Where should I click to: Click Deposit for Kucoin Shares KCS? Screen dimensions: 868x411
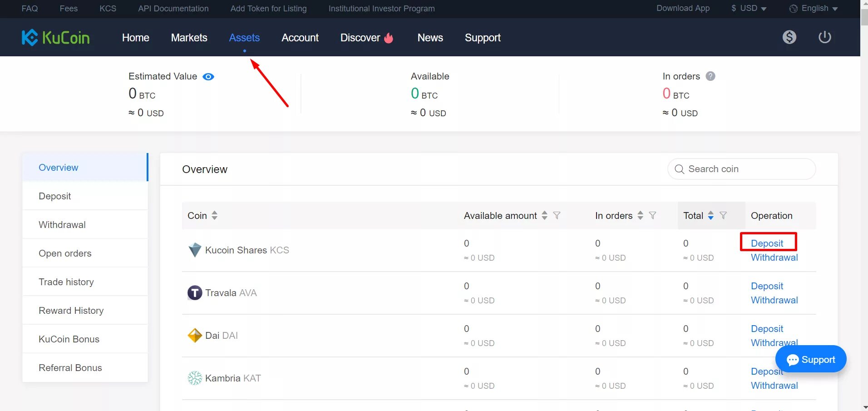pos(767,243)
